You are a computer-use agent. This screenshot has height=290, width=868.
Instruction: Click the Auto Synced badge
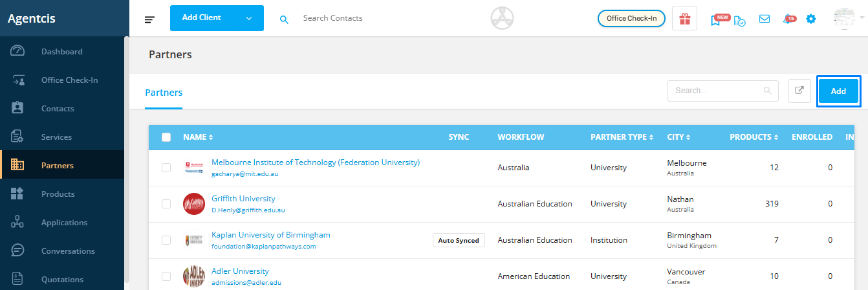459,240
